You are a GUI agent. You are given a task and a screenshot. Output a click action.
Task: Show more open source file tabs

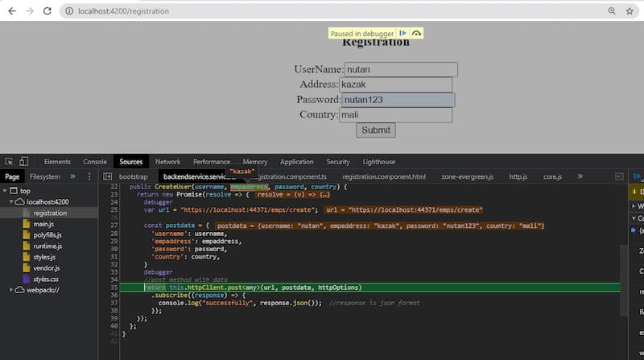pos(580,176)
